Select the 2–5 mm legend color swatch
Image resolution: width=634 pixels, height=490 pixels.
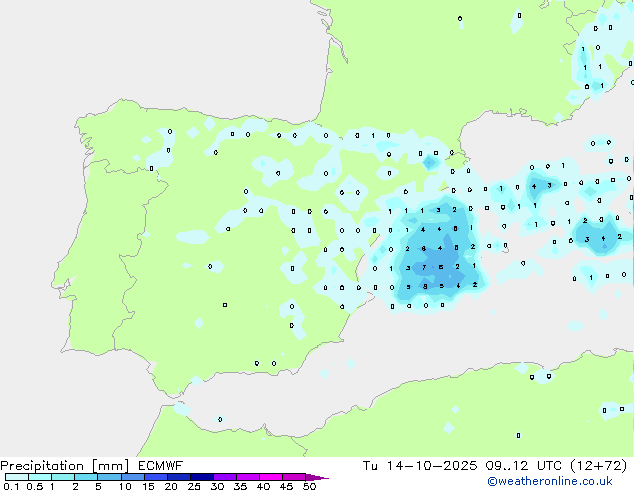pos(86,477)
